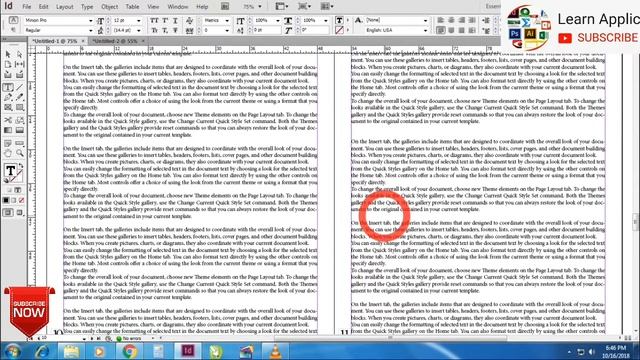Viewport: 640px width, 360px height.
Task: Click the toolbox fill color box
Action: (x=11, y=170)
